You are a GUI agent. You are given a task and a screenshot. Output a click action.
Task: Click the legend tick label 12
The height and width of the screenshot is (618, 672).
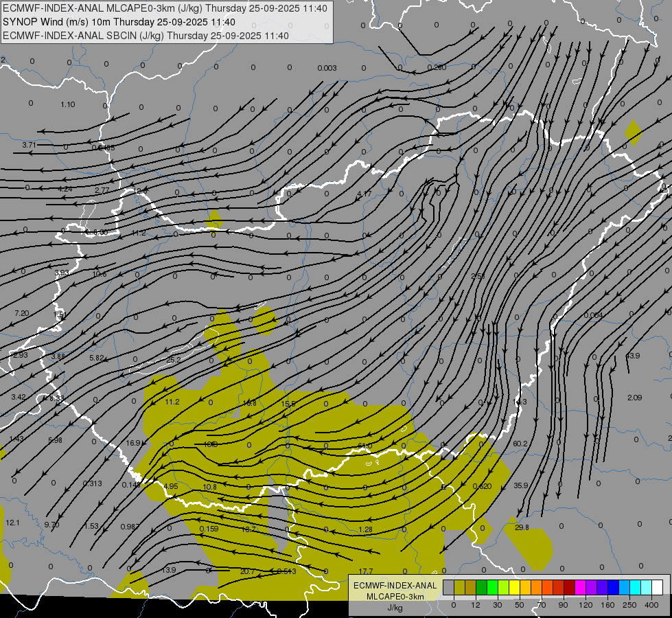click(x=475, y=605)
